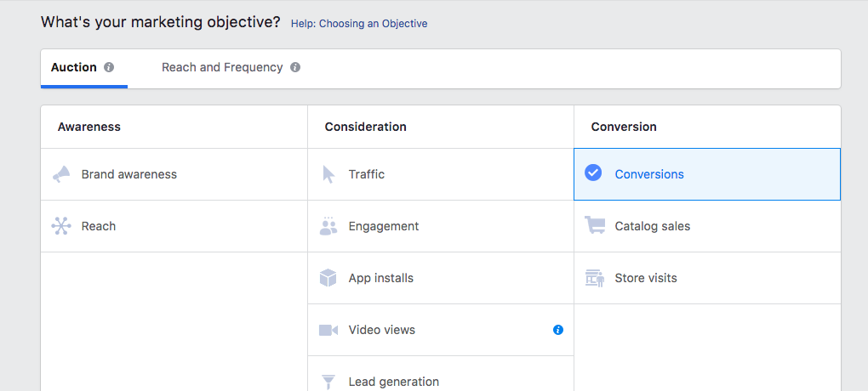Click the Catalog sales cart icon

pos(595,226)
